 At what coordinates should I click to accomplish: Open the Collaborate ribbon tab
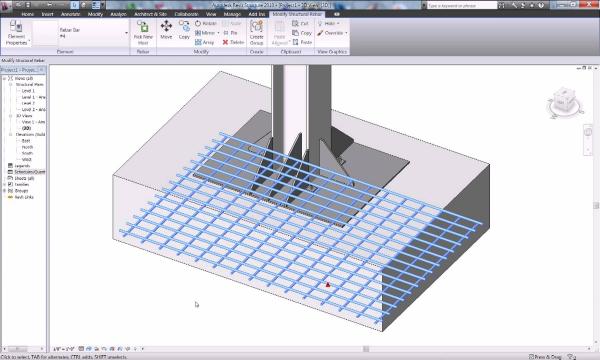(186, 14)
